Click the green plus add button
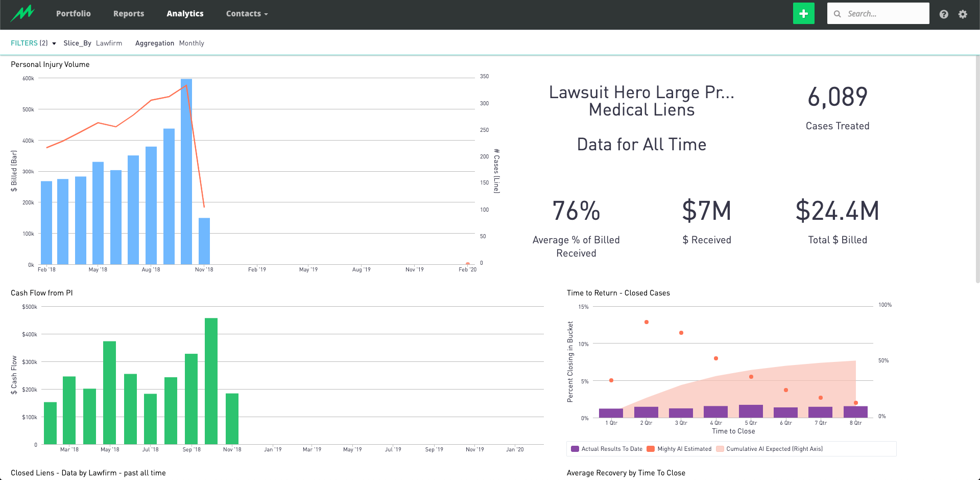 (803, 13)
